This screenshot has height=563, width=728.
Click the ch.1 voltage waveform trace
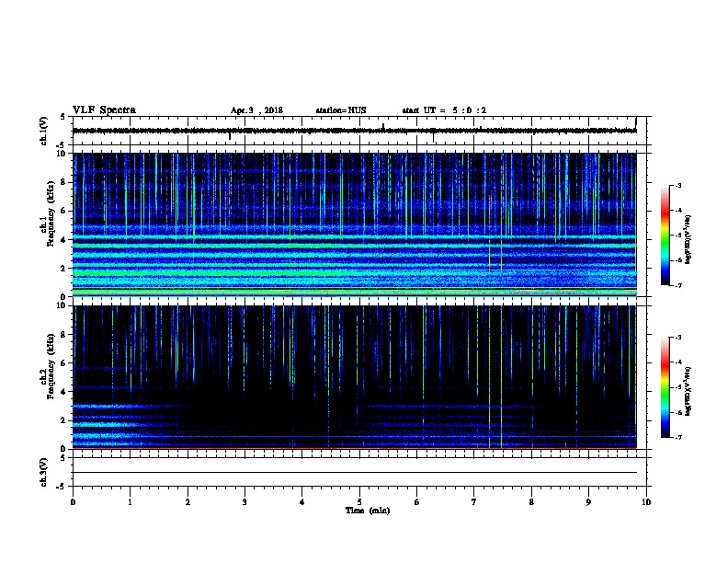pyautogui.click(x=354, y=131)
